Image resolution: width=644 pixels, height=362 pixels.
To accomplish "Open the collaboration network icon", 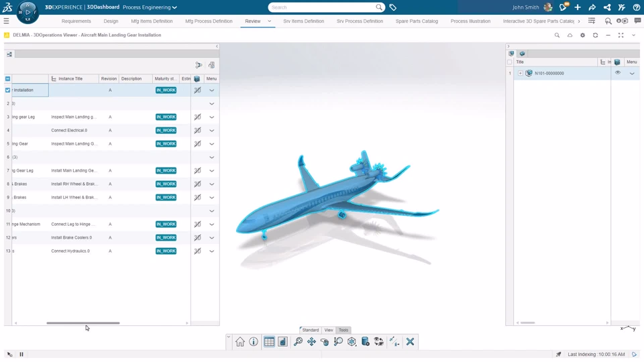I will pos(607,7).
